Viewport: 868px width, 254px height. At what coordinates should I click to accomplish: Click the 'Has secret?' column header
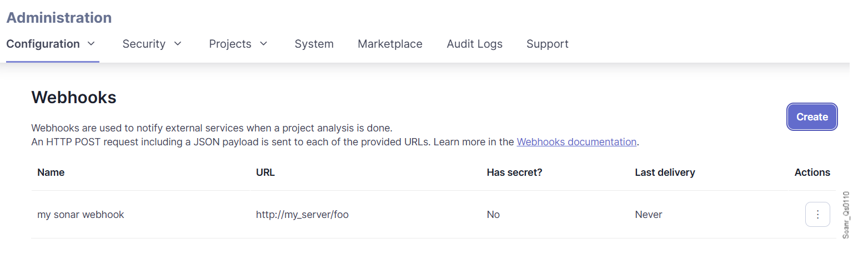click(514, 172)
